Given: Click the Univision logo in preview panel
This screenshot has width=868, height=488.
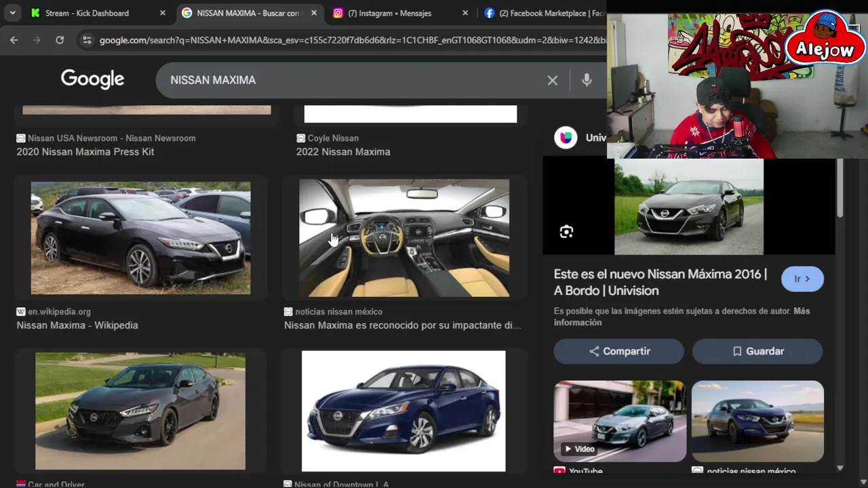Looking at the screenshot, I should 566,138.
